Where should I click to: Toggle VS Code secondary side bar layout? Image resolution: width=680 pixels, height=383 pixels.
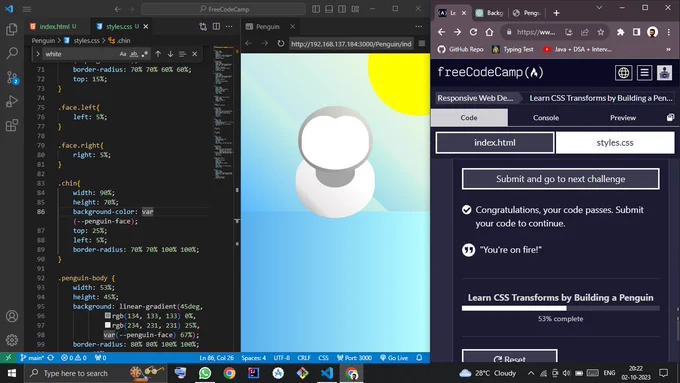[342, 9]
